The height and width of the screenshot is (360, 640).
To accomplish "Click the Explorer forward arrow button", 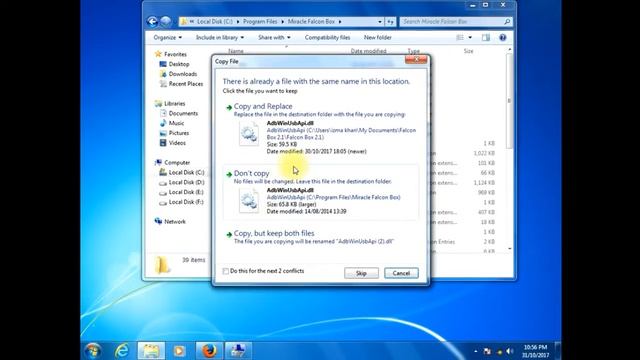I will click(166, 22).
